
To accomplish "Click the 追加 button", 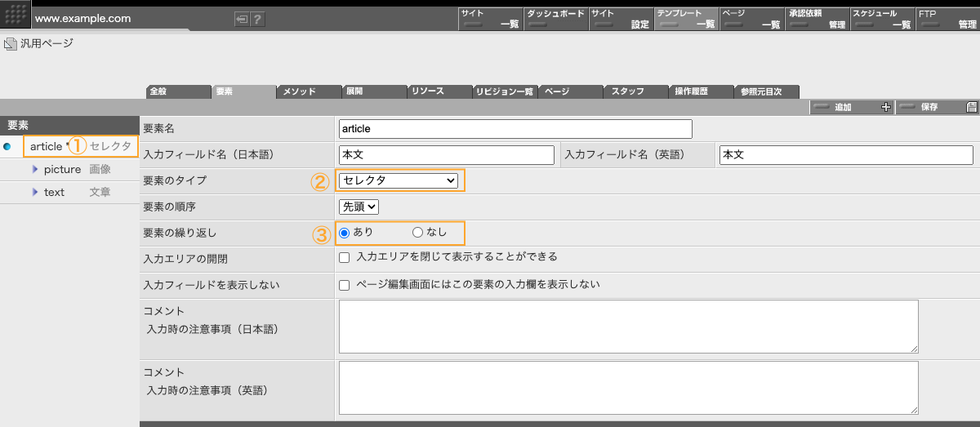I will pyautogui.click(x=852, y=107).
